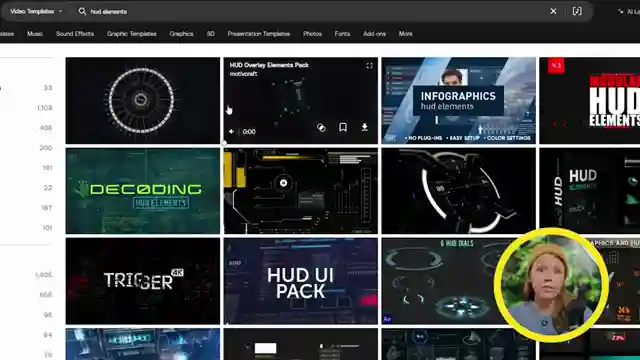Open the motivcraft author link

click(243, 74)
